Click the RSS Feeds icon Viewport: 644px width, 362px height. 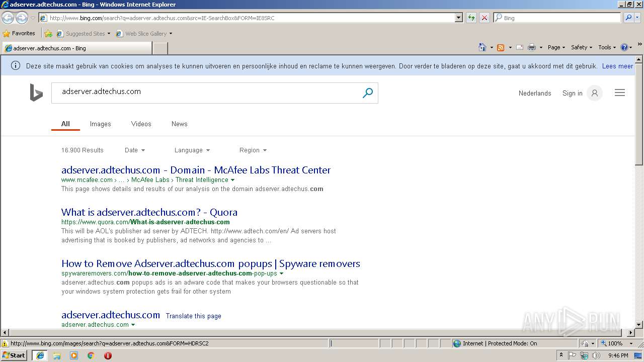coord(501,47)
